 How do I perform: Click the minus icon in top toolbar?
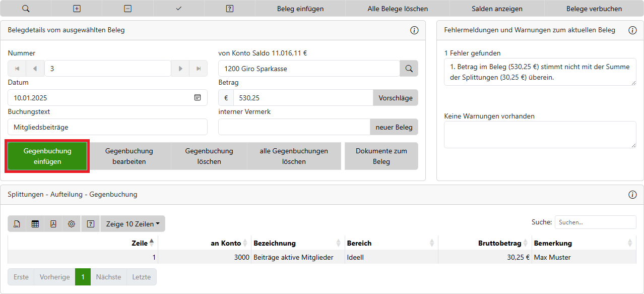[x=128, y=9]
